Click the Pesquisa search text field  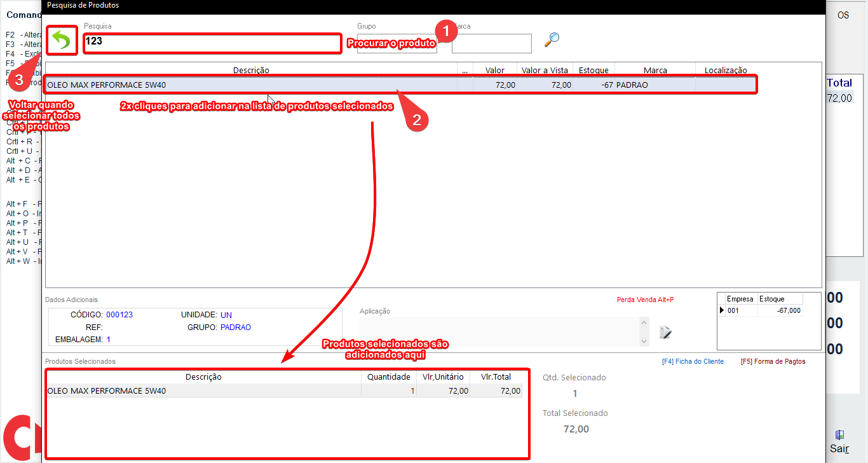[212, 43]
